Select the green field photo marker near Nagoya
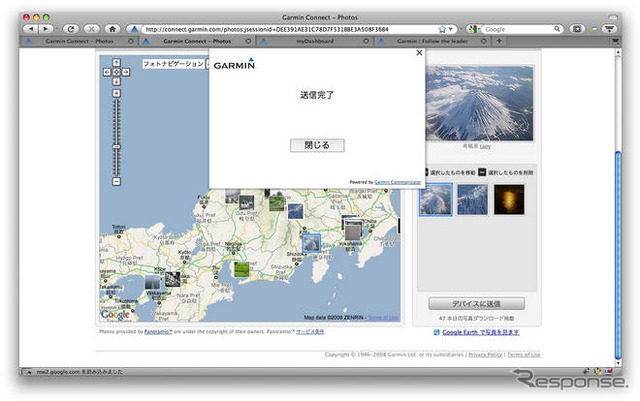Viewport: 640px width, 401px height. [242, 270]
